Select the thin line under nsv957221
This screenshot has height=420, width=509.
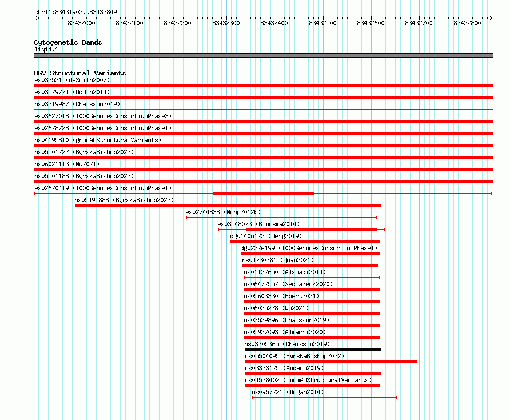325,398
